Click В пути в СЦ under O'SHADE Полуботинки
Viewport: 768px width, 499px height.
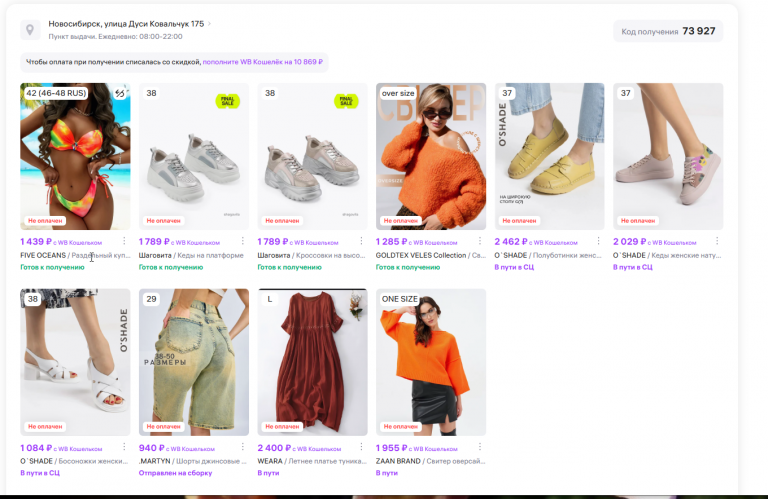pyautogui.click(x=514, y=267)
